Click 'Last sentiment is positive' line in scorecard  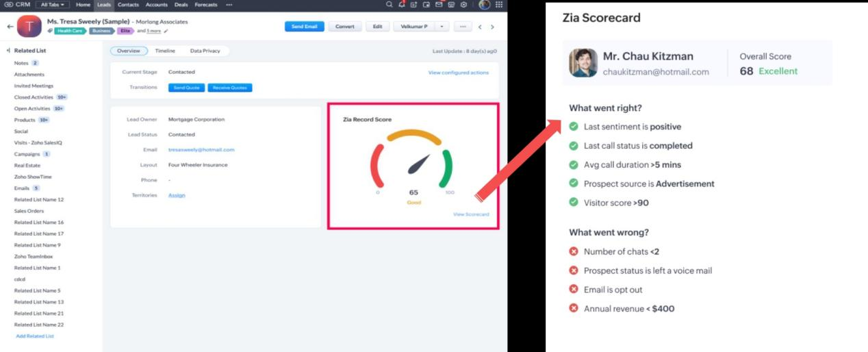[x=633, y=127]
